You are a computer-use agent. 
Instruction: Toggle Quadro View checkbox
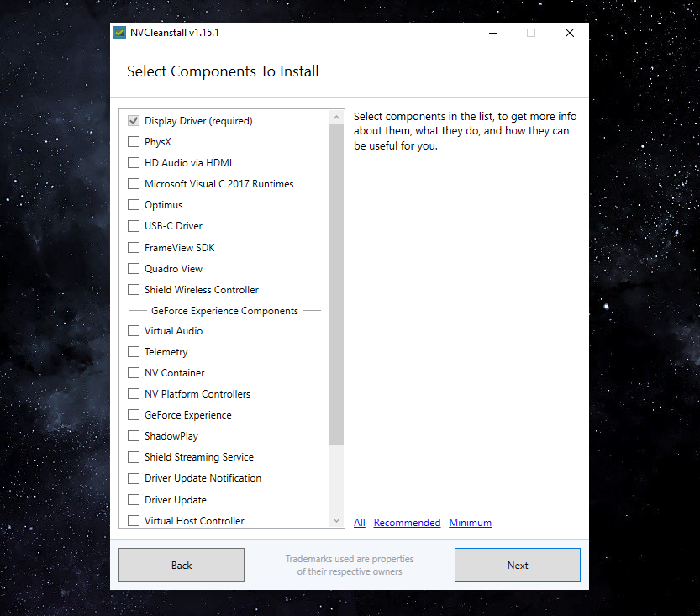pos(134,269)
